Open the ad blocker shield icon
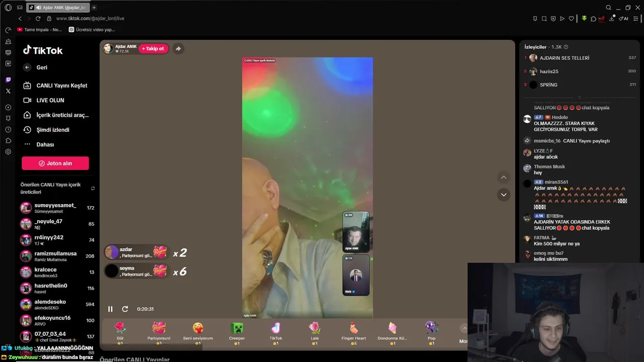Screen dimensions: 644x362 (x=553, y=19)
